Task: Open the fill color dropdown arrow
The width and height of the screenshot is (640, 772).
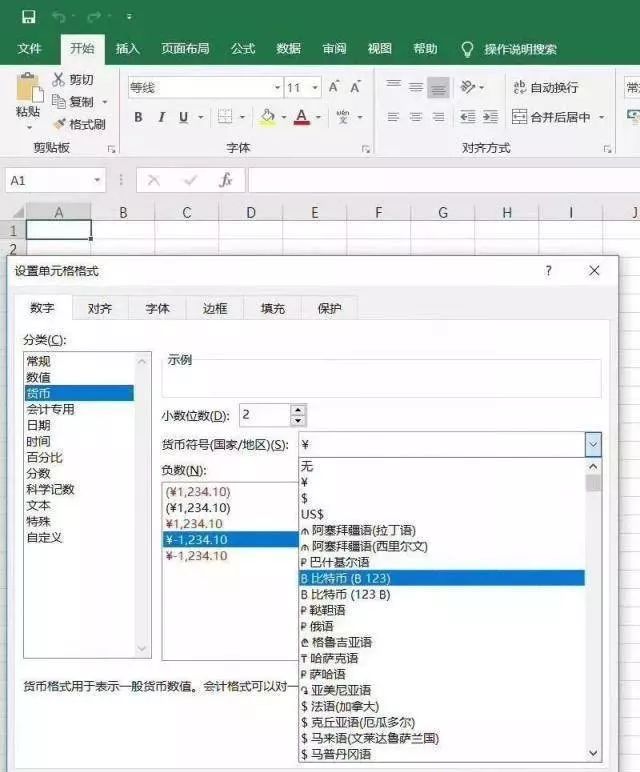Action: (x=284, y=117)
